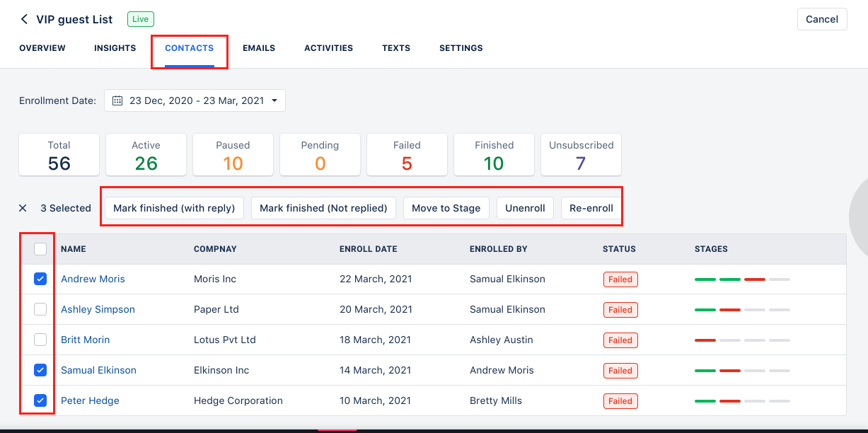
Task: Click the 14 March, 2021 enroll date
Action: 376,370
